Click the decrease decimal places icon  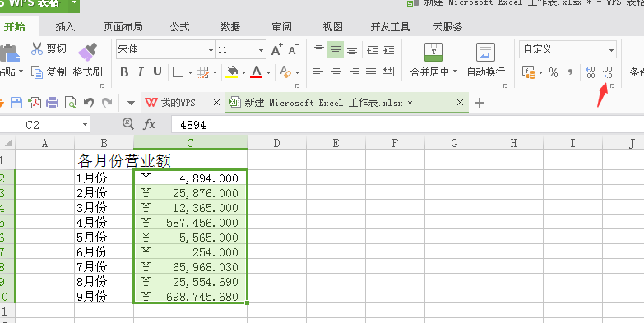pos(607,72)
